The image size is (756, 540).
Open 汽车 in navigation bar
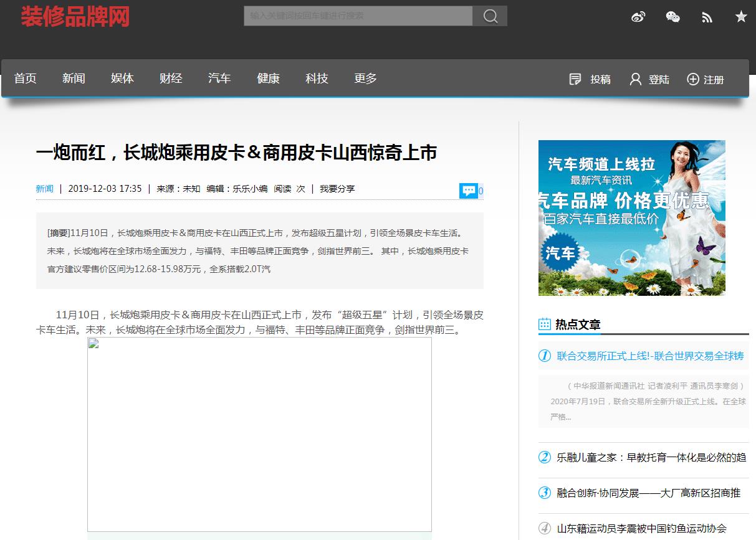(x=219, y=78)
